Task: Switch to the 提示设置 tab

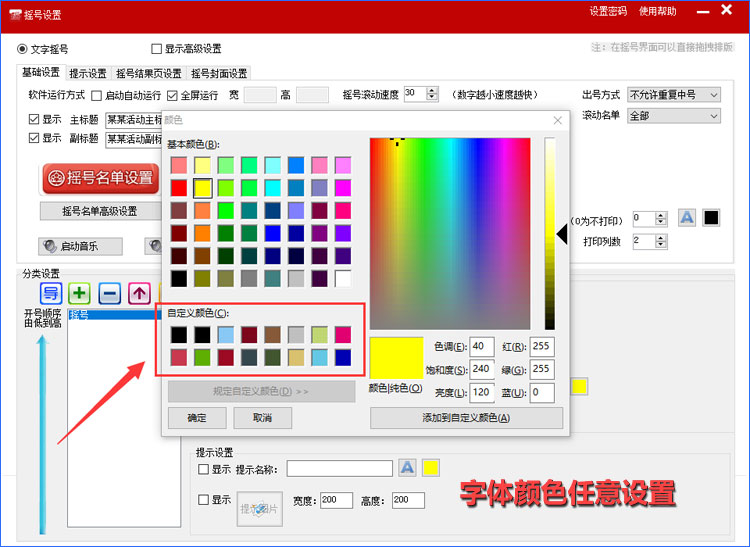Action: point(88,73)
